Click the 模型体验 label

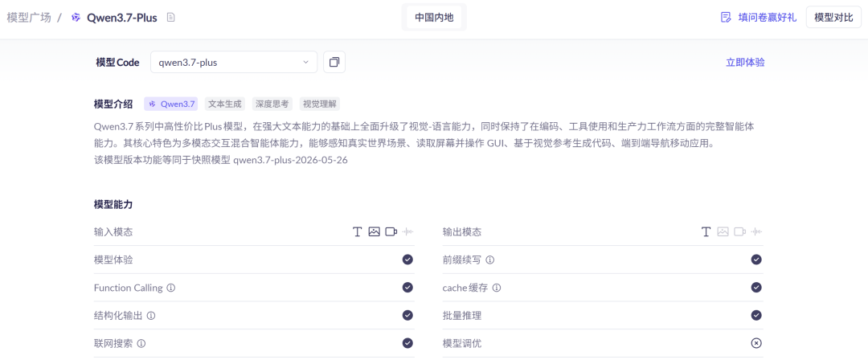[113, 260]
